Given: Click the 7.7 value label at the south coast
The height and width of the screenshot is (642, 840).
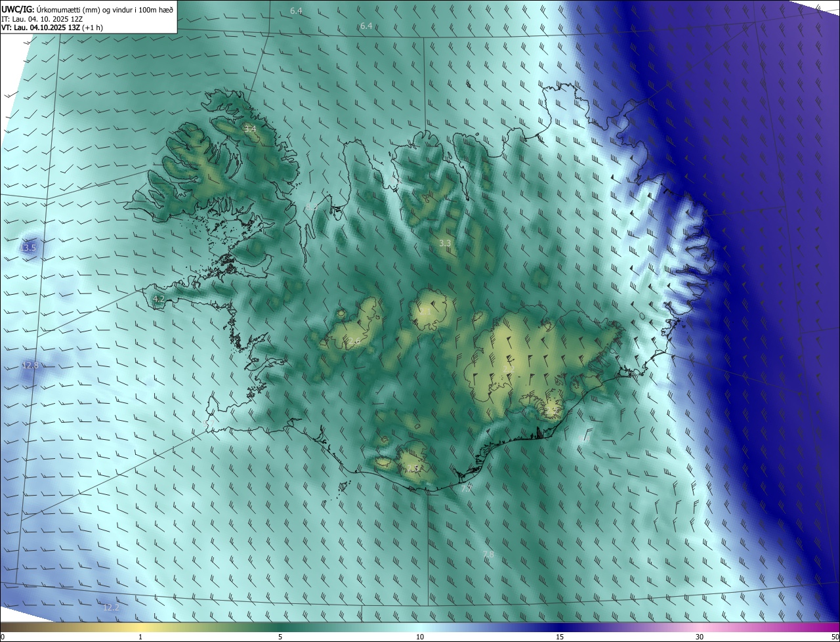Looking at the screenshot, I should click(x=467, y=489).
